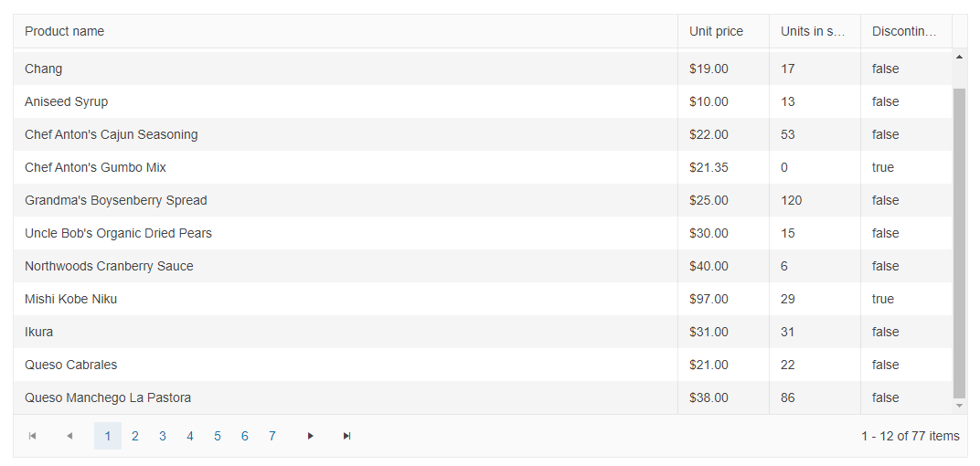Navigate to page 4

190,436
